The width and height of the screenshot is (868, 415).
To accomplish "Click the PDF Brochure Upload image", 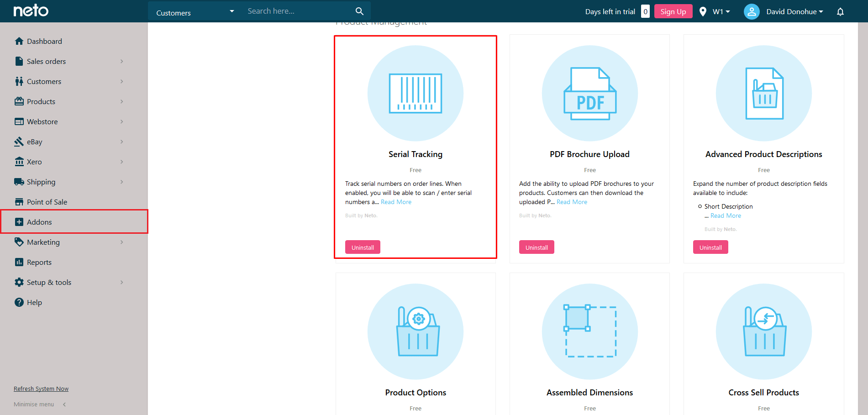I will (589, 93).
